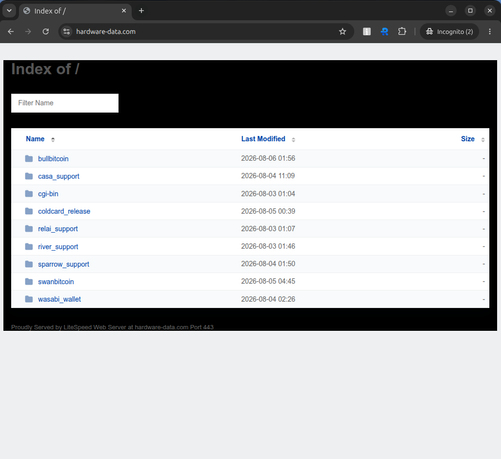The width and height of the screenshot is (501, 459).
Task: Select the 'Index of /' browser tab
Action: pos(75,11)
